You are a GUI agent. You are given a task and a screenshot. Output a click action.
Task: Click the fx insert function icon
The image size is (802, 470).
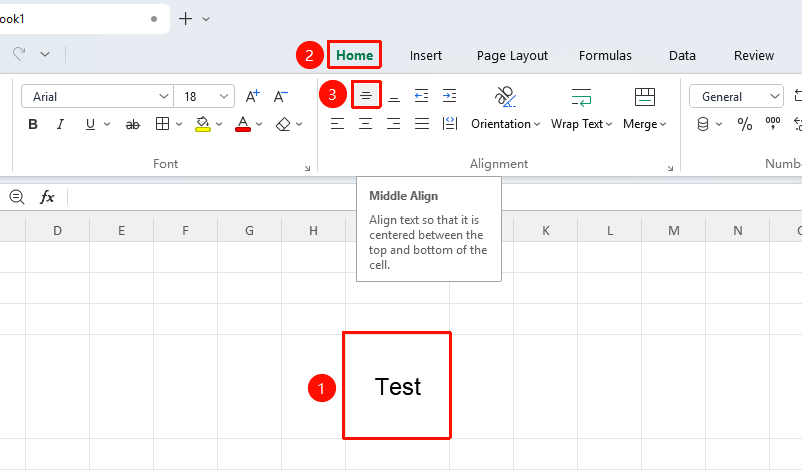coord(47,196)
